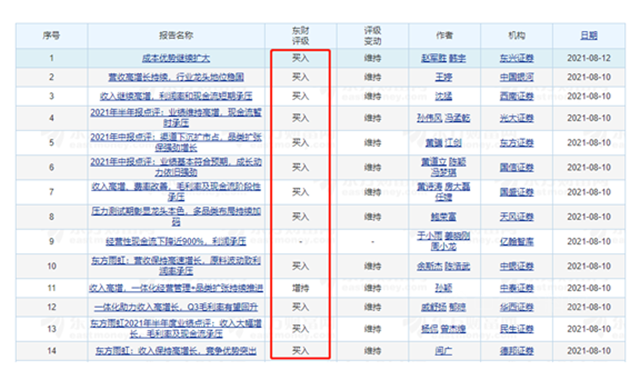Open author link 江剑 in row 5
Viewport: 640px width, 370px height.
(453, 143)
